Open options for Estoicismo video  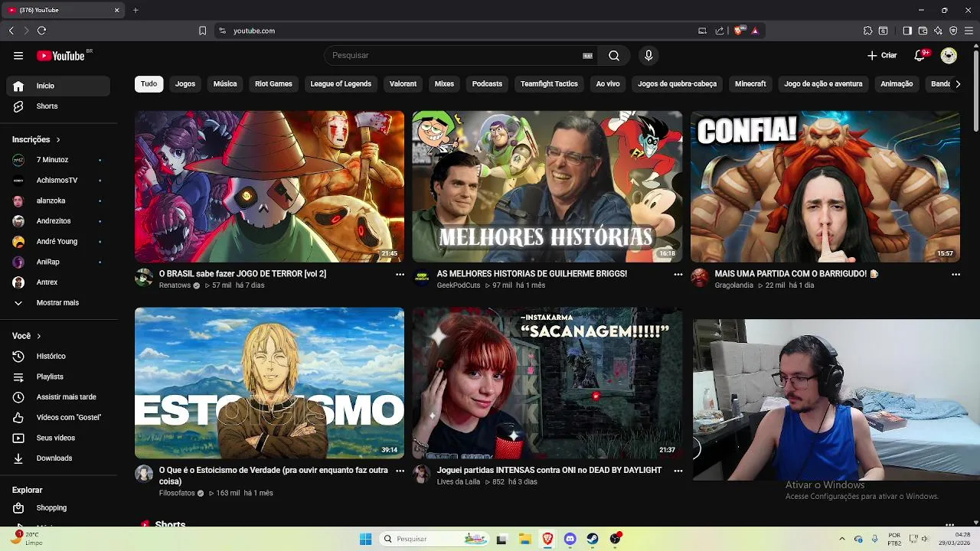400,471
